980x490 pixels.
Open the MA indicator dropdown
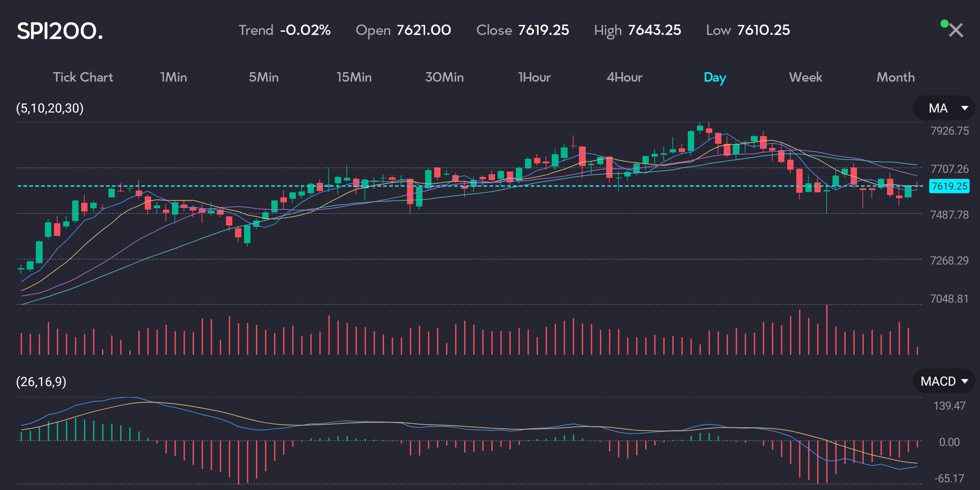938,108
